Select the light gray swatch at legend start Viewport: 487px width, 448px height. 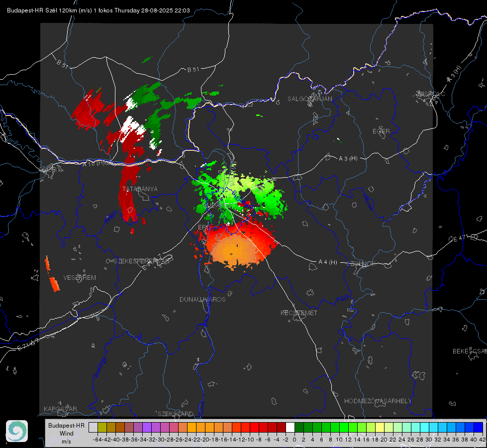[x=93, y=427]
